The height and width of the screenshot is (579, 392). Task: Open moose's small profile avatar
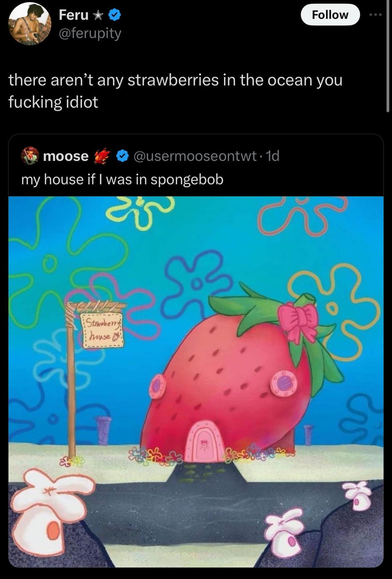click(30, 156)
